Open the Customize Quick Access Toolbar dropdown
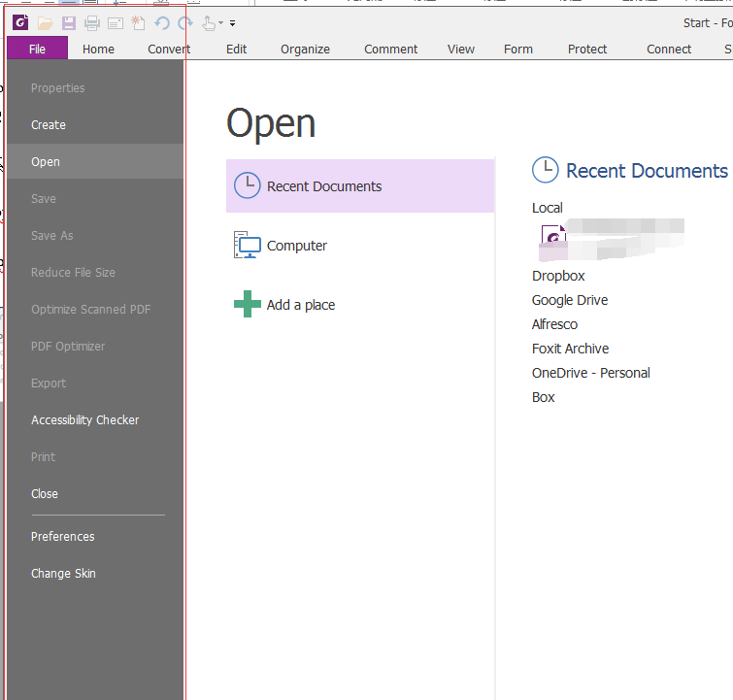This screenshot has width=733, height=700. pos(233,23)
